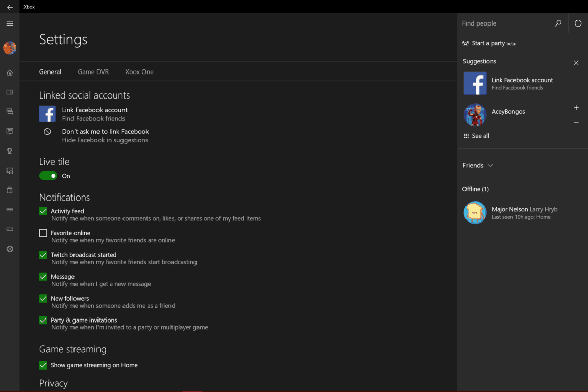Uncheck Show game streaming on Home

[43, 365]
